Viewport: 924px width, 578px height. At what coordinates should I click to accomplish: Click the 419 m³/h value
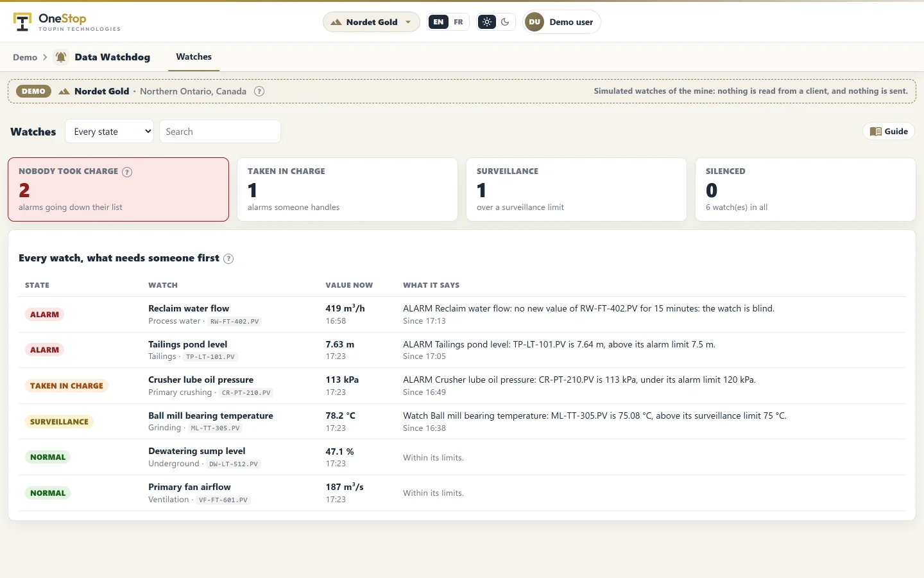pos(345,308)
